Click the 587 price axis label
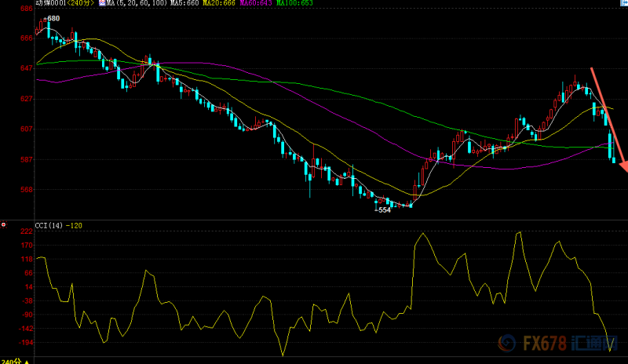628x364 pixels. tap(27, 159)
